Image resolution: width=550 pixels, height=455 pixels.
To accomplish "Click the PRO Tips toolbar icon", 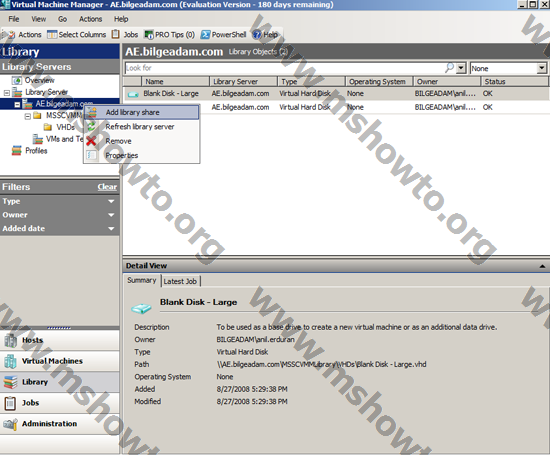I will 149,34.
